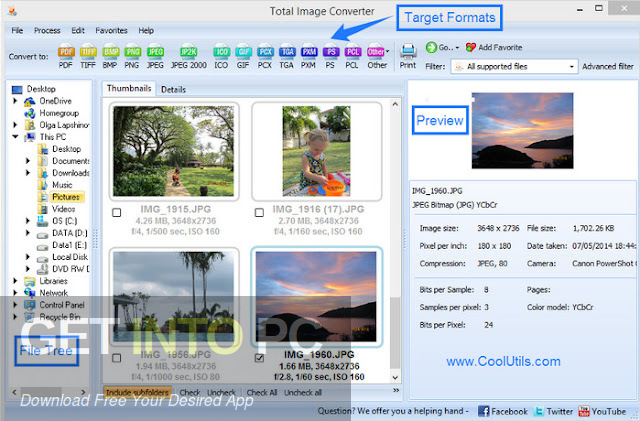Select the IMG_1916 (17).JPG child thumbnail
640x421 pixels.
click(317, 151)
